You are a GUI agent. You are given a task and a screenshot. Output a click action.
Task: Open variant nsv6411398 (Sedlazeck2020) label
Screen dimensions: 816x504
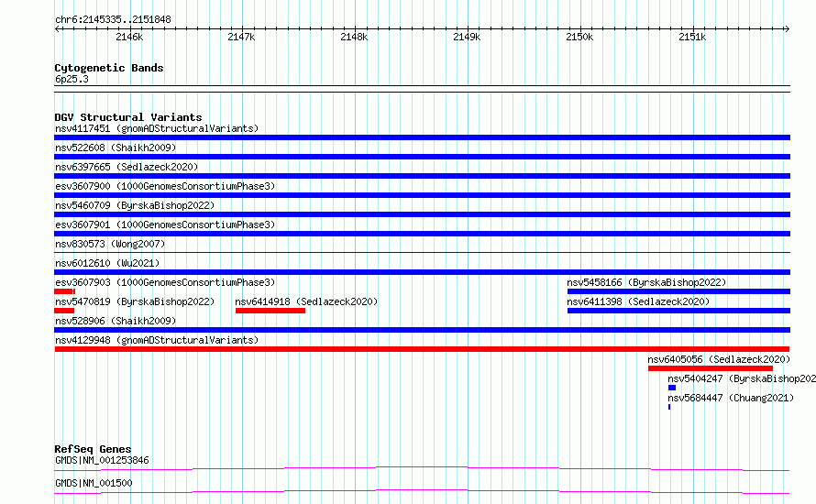pos(638,301)
